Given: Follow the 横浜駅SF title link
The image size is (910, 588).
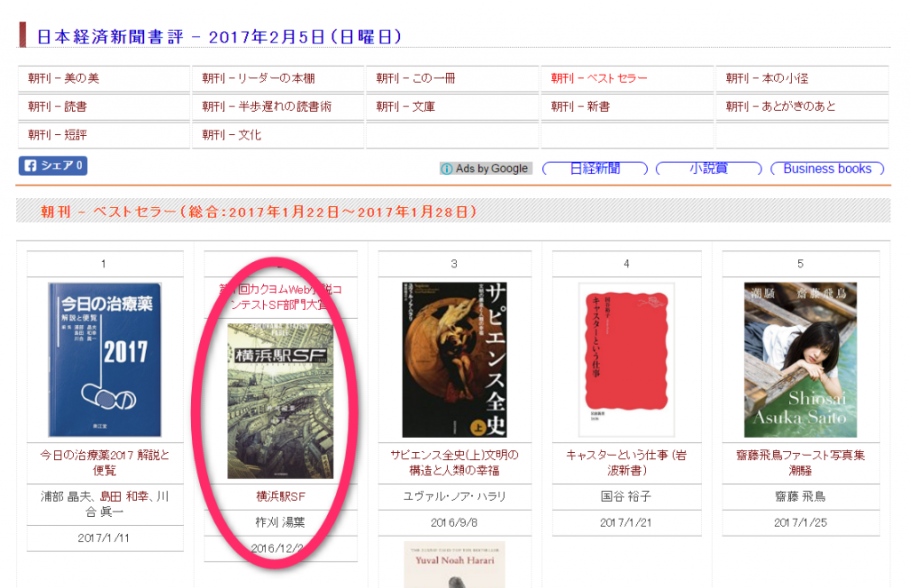Looking at the screenshot, I should tap(280, 497).
